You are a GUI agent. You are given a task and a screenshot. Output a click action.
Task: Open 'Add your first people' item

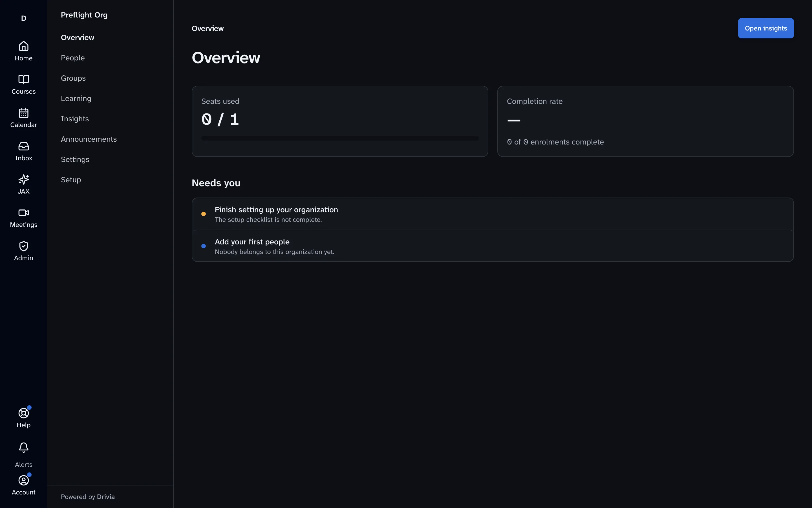tap(493, 246)
